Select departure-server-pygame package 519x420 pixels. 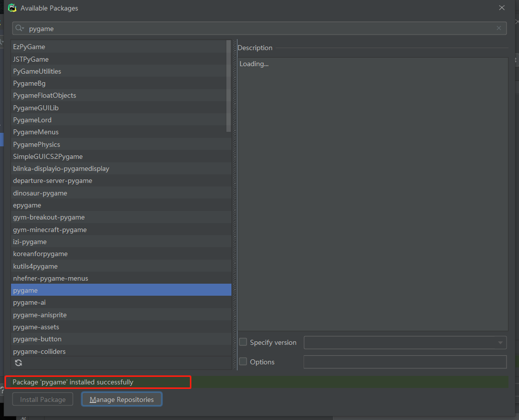121,180
